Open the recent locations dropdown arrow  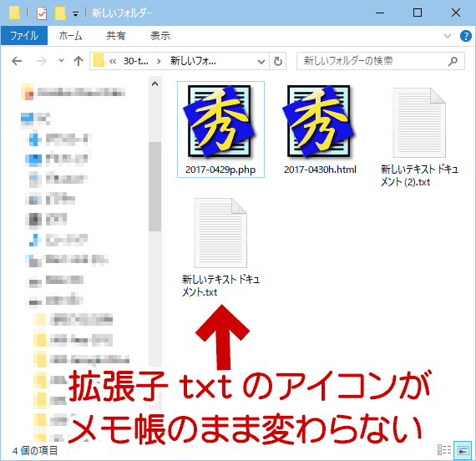pyautogui.click(x=61, y=61)
